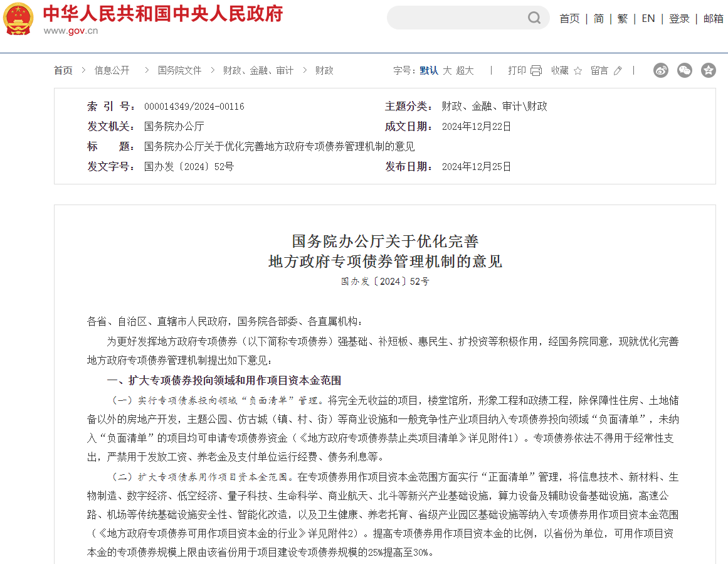Select 超大 font size option
The width and height of the screenshot is (728, 564).
[x=465, y=70]
